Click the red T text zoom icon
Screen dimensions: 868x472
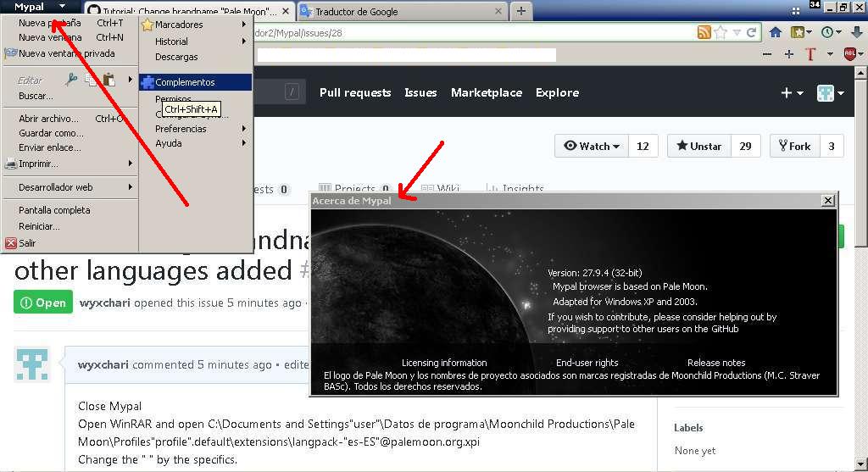pyautogui.click(x=810, y=54)
